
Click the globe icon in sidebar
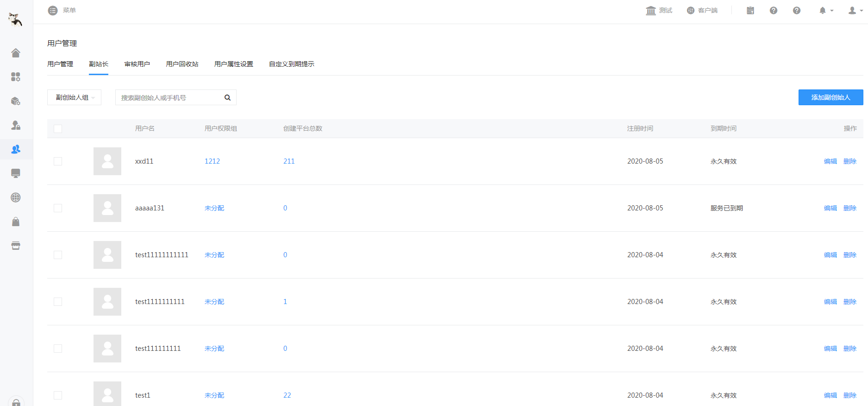click(x=16, y=197)
